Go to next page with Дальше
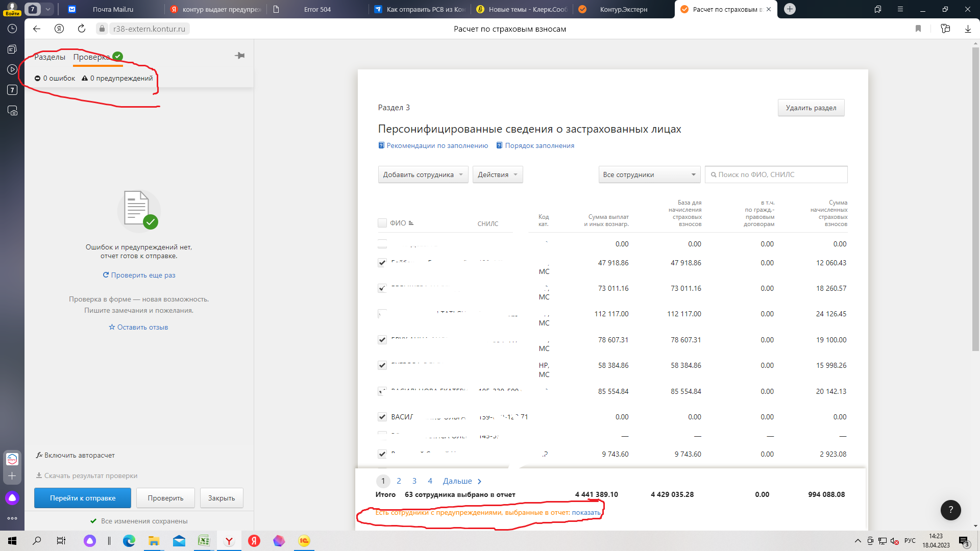Screen dimensions: 980x551 (462, 481)
